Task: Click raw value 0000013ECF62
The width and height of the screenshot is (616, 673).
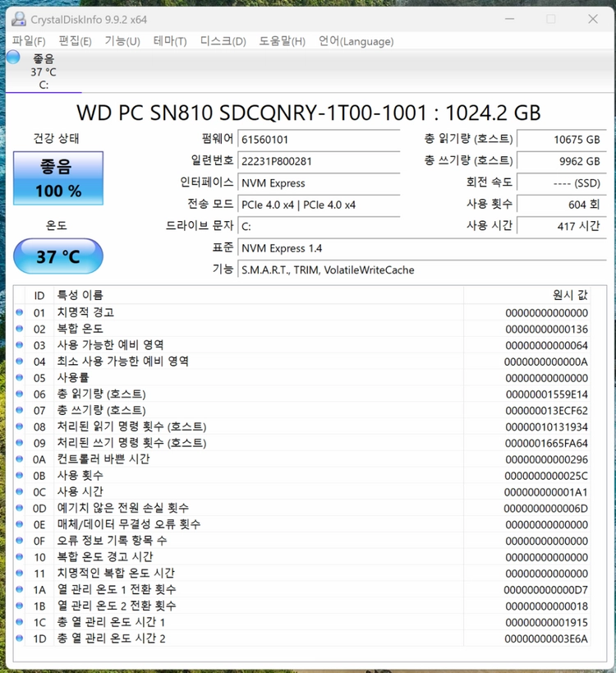Action: (x=546, y=411)
